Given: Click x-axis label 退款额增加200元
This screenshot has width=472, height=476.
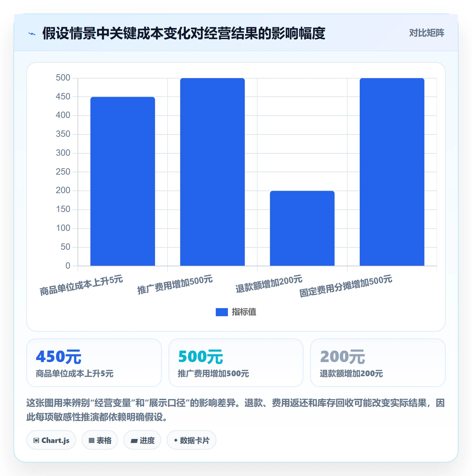Looking at the screenshot, I should (269, 284).
